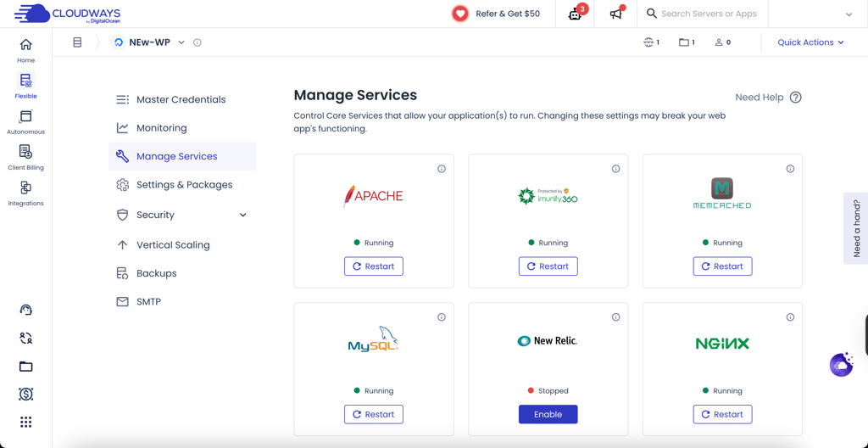This screenshot has height=448, width=868.
Task: Click the Running status on Apache card
Action: [x=374, y=243]
